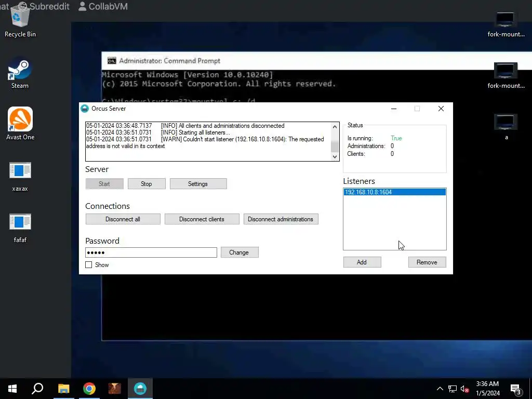The width and height of the screenshot is (532, 399).
Task: Click the log scroll up arrow
Action: click(x=335, y=127)
